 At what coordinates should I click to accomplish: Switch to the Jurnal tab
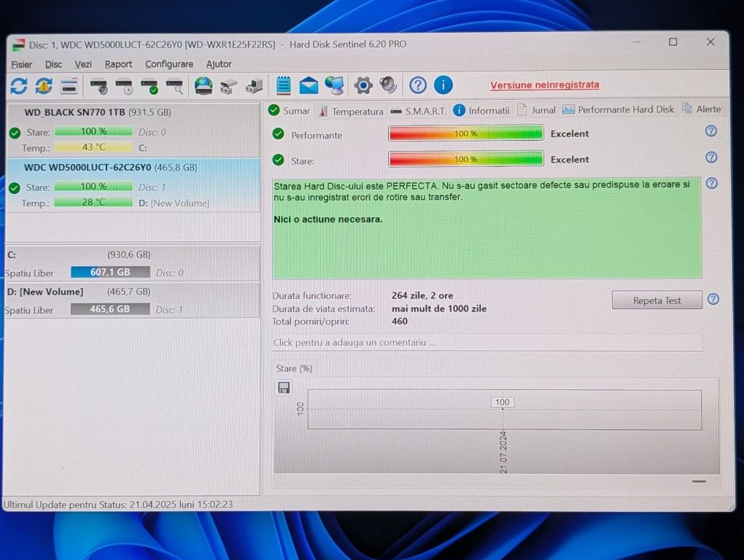pos(536,110)
